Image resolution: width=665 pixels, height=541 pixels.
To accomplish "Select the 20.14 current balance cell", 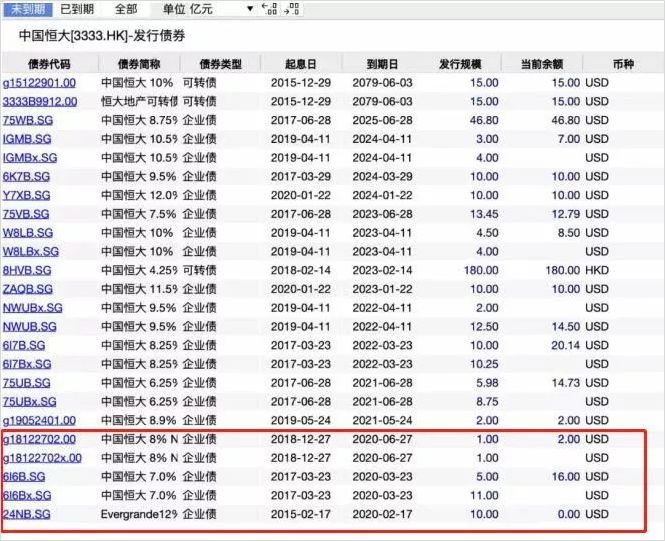I will 566,346.
